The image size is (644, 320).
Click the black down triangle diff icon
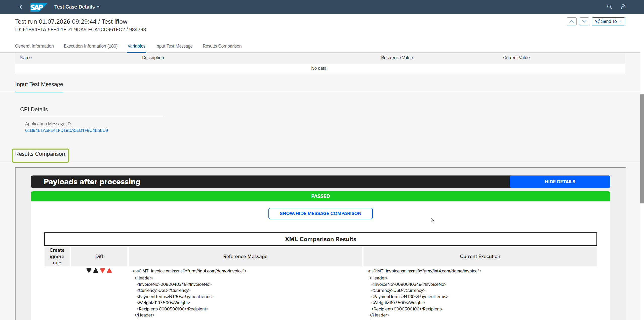coord(89,271)
